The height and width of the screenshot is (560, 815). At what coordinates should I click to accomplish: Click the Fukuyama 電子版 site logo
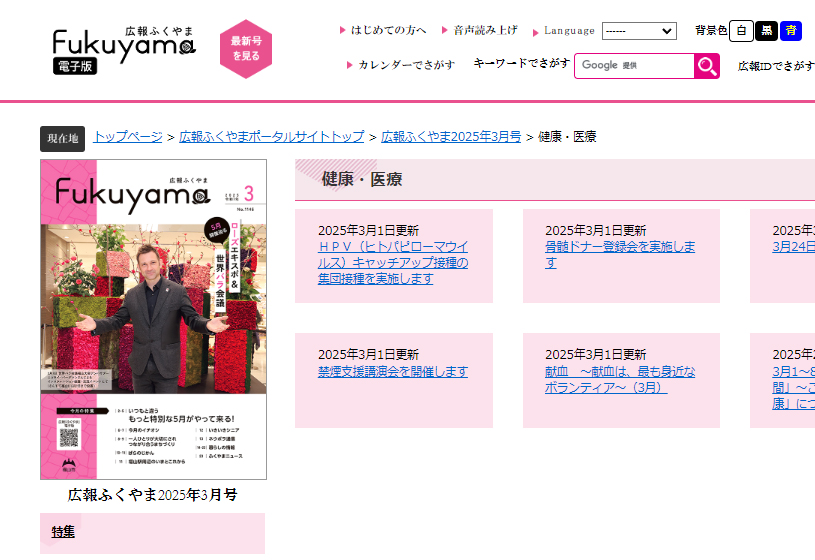(124, 50)
